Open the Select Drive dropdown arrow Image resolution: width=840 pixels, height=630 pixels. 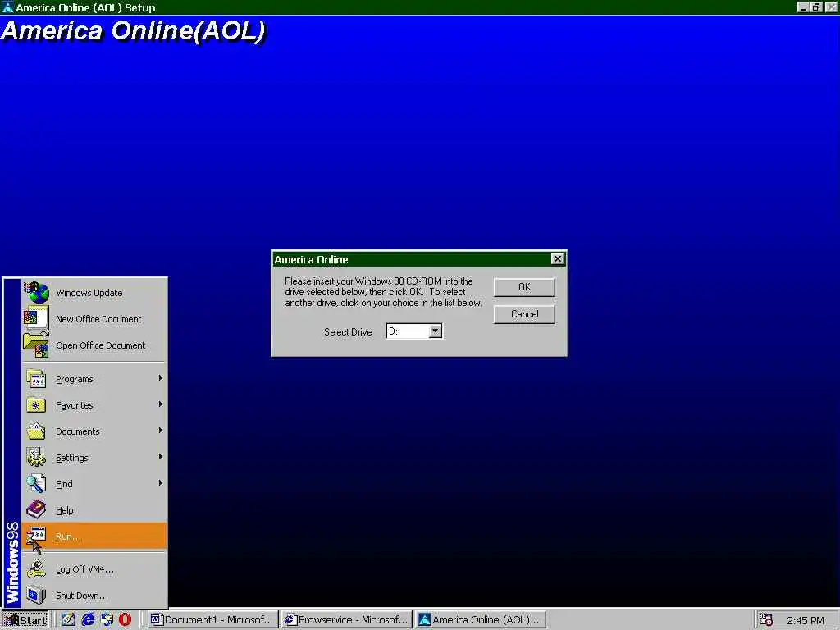tap(436, 331)
